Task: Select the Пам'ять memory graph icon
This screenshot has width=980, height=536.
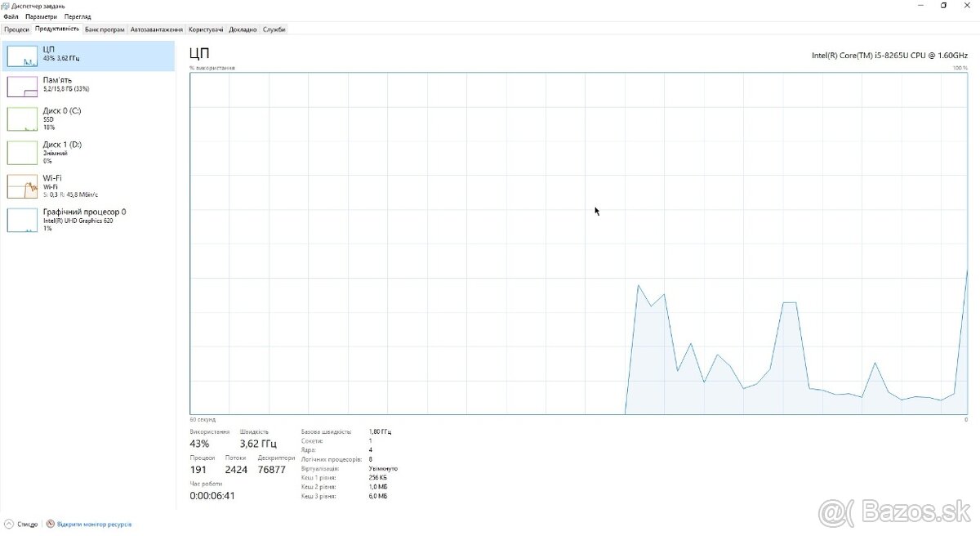Action: coord(22,86)
